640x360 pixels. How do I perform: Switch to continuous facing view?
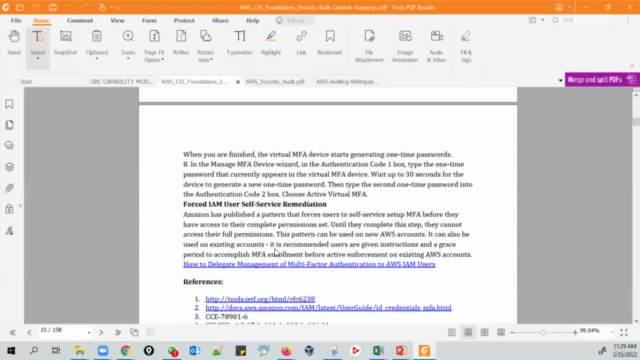501,333
